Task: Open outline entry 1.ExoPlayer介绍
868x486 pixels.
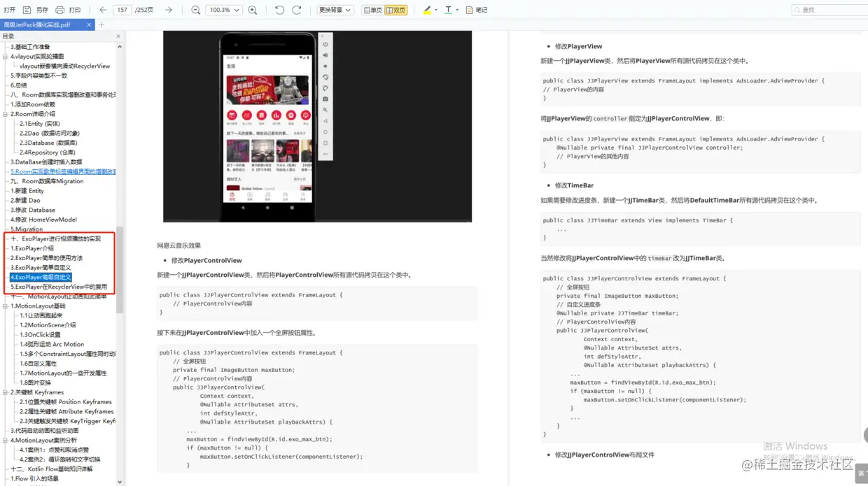Action: [x=32, y=248]
